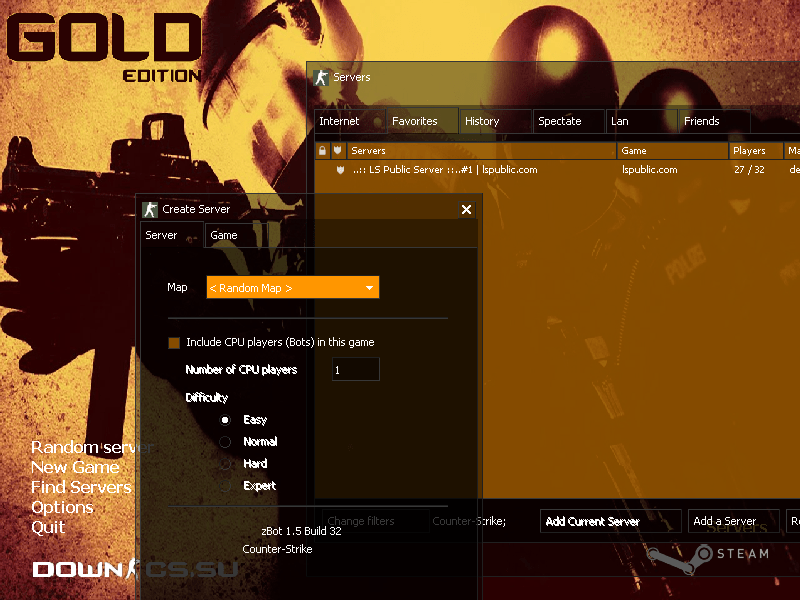Sort by Game column header
The image size is (800, 600).
(673, 151)
